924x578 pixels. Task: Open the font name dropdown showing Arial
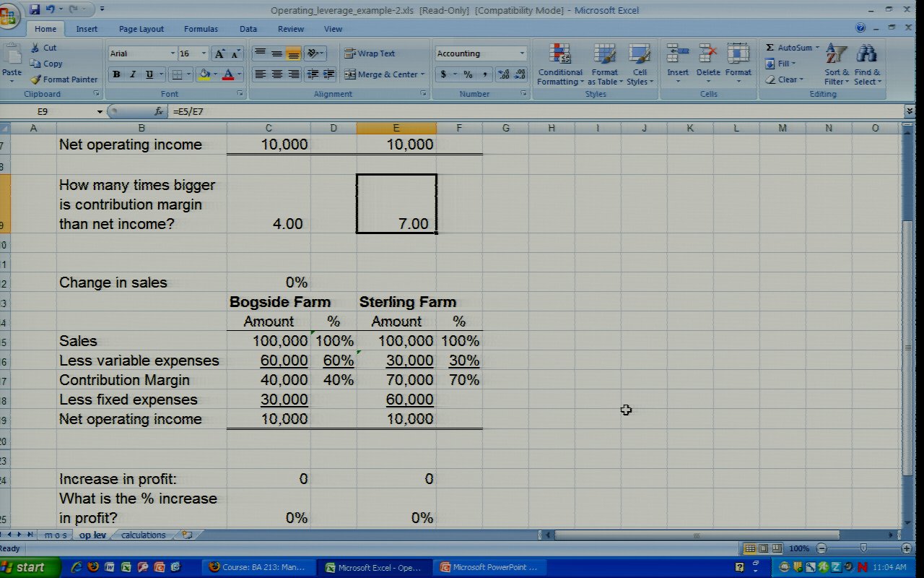172,53
